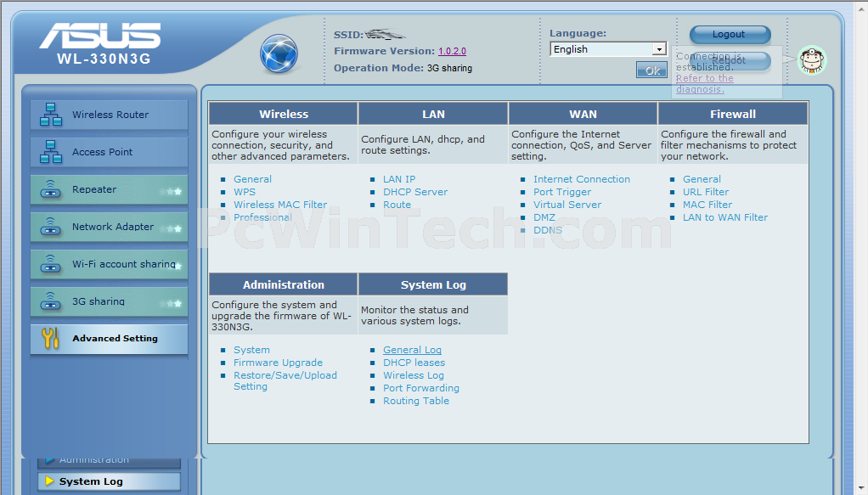This screenshot has height=495, width=868.
Task: Select the Access Point mode
Action: click(x=109, y=152)
